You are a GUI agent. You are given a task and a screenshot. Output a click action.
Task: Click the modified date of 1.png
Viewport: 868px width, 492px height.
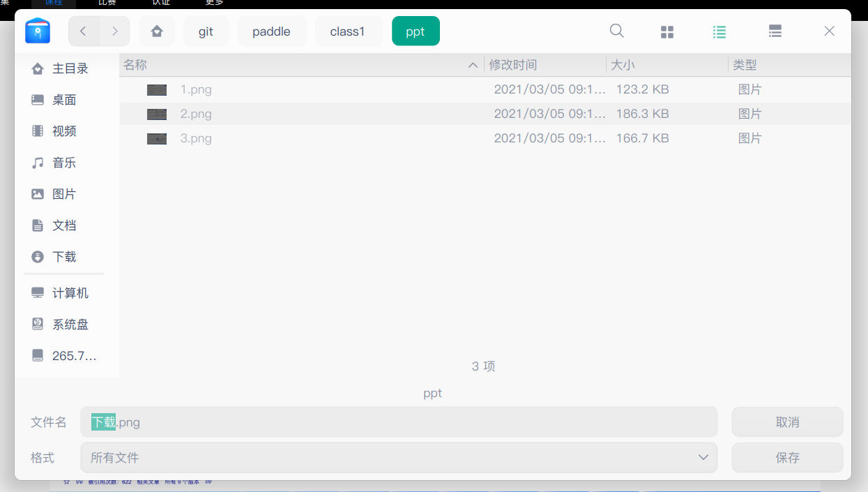pos(550,89)
